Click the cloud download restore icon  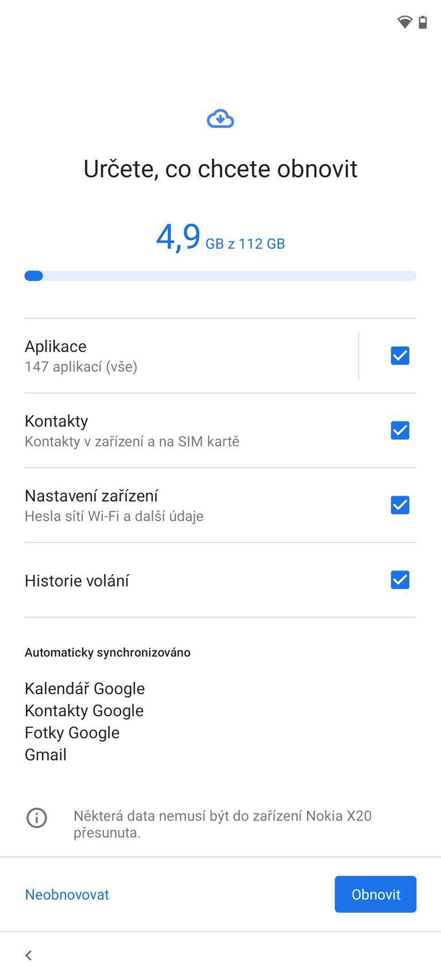point(220,118)
